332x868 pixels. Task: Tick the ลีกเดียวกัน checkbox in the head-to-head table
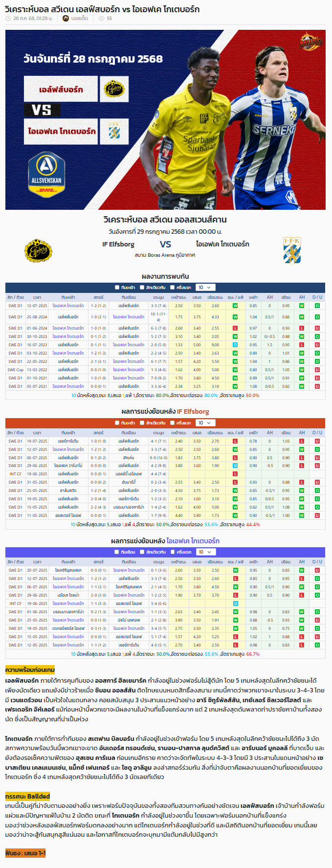coord(142,288)
